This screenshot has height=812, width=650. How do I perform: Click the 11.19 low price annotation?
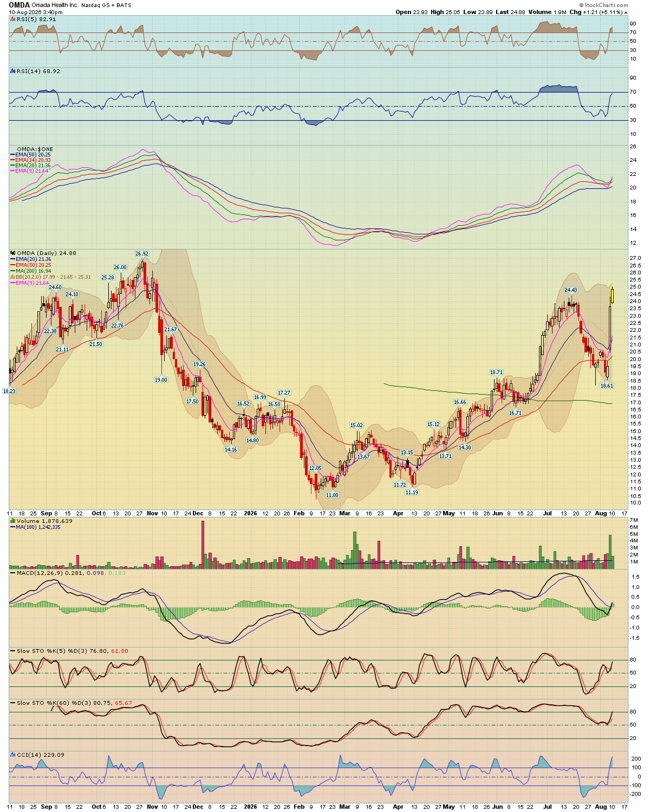(412, 493)
